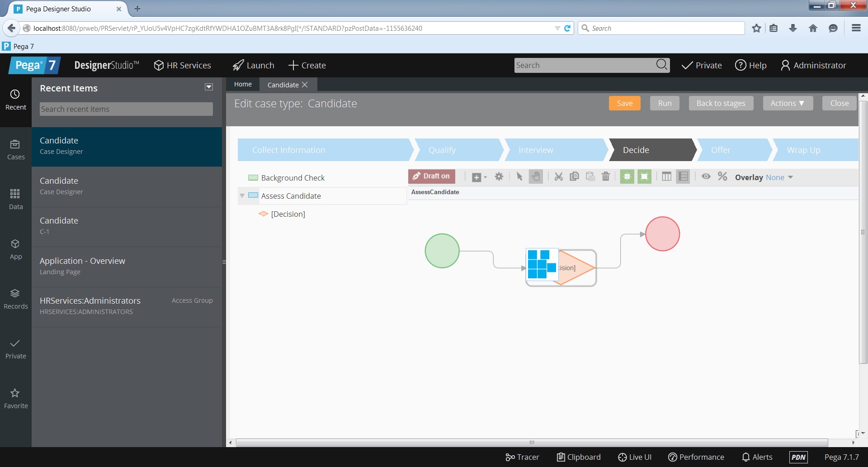Open the Overlay None dropdown

[x=779, y=177]
